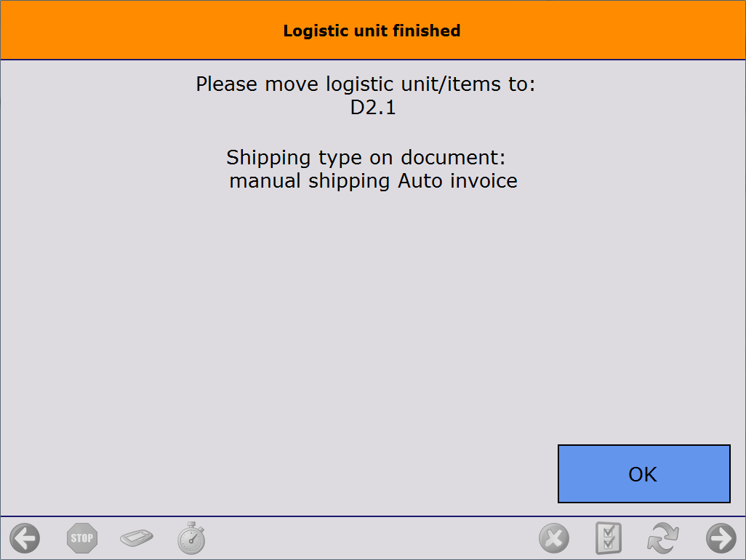Click the 'Shipping type on document:' label
This screenshot has height=560, width=746.
[366, 157]
